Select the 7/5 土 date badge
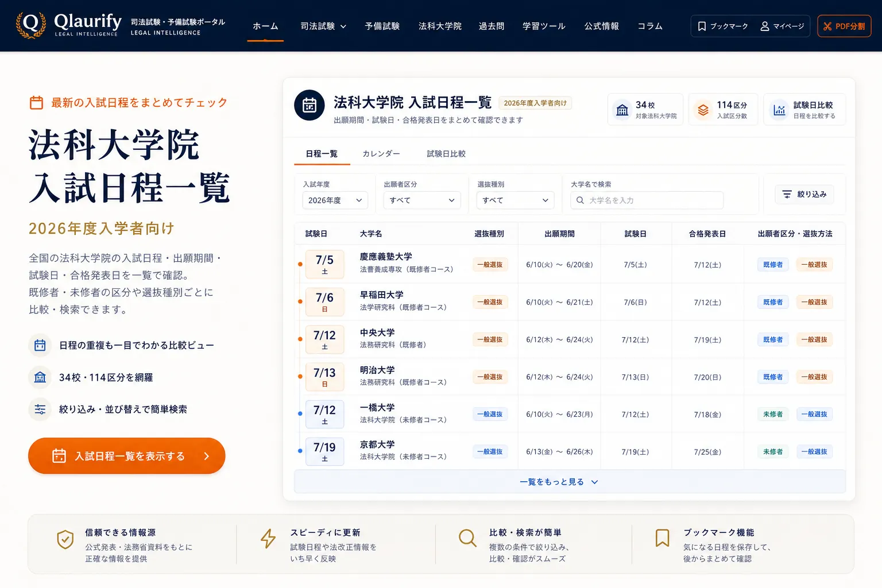 [x=324, y=264]
